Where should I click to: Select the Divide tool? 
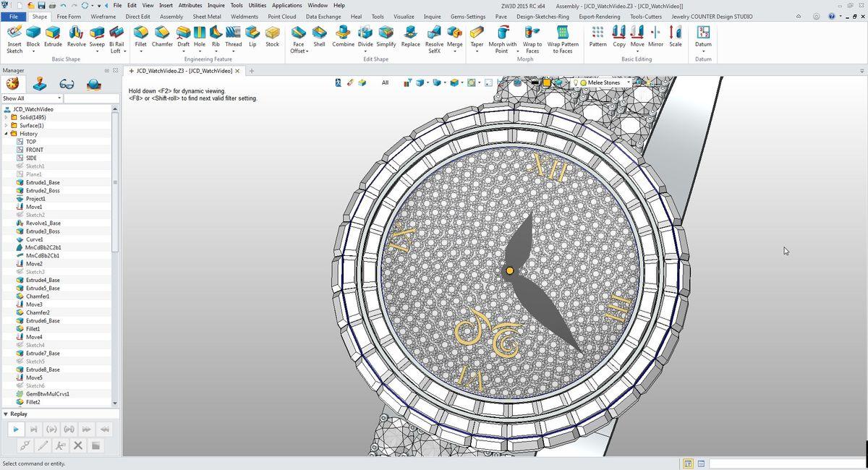click(365, 38)
